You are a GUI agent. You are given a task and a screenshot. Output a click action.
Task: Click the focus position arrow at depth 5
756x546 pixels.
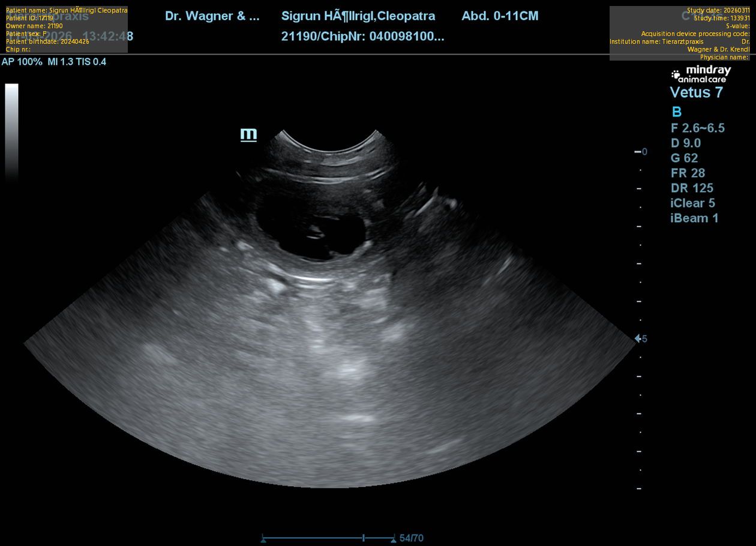click(638, 339)
